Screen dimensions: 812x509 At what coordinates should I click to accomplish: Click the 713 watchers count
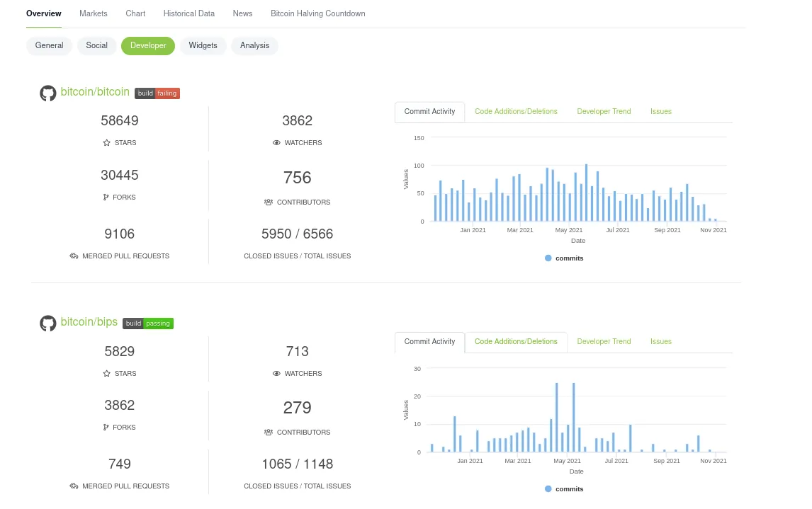point(298,351)
